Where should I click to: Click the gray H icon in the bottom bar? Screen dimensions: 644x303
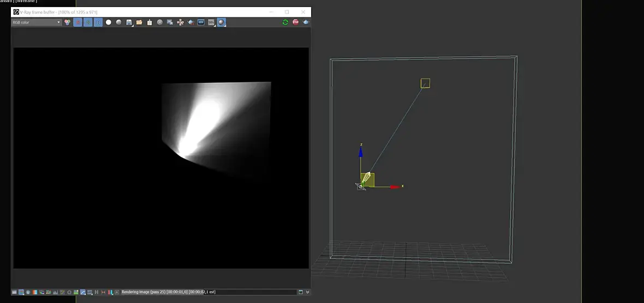[x=97, y=292]
